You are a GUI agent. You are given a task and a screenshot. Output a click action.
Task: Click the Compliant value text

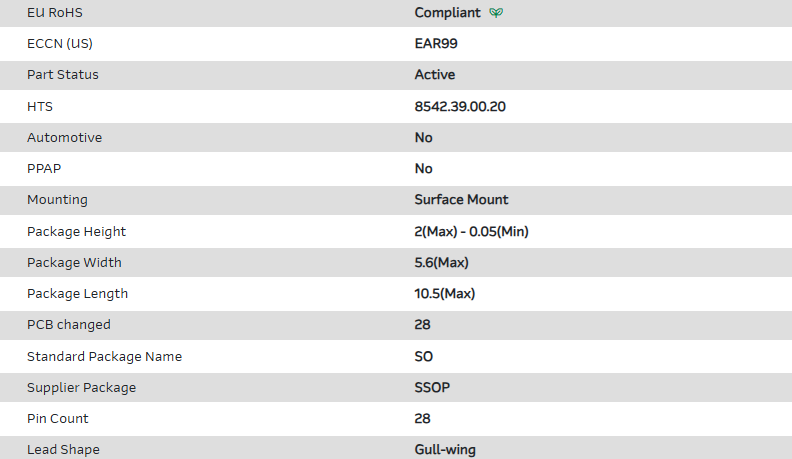click(x=447, y=13)
